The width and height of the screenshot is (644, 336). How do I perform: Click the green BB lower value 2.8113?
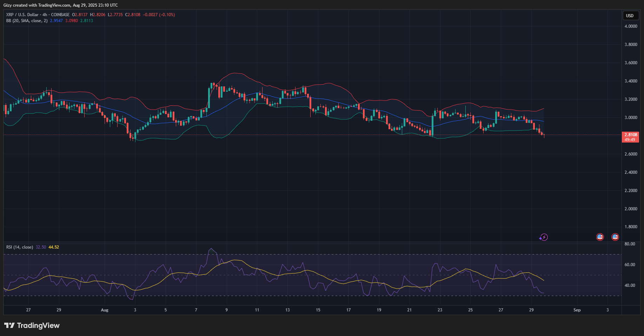[x=87, y=21]
